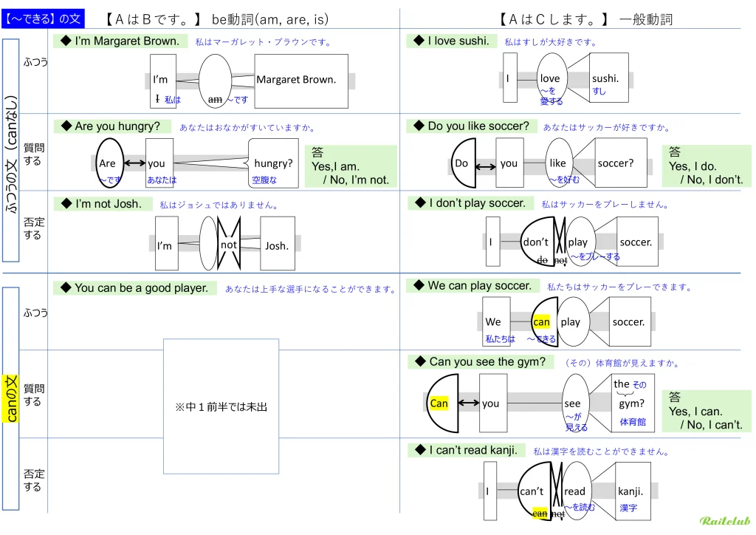Click the blue '【～できる】の文' title box
This screenshot has height=535, width=756.
43,18
